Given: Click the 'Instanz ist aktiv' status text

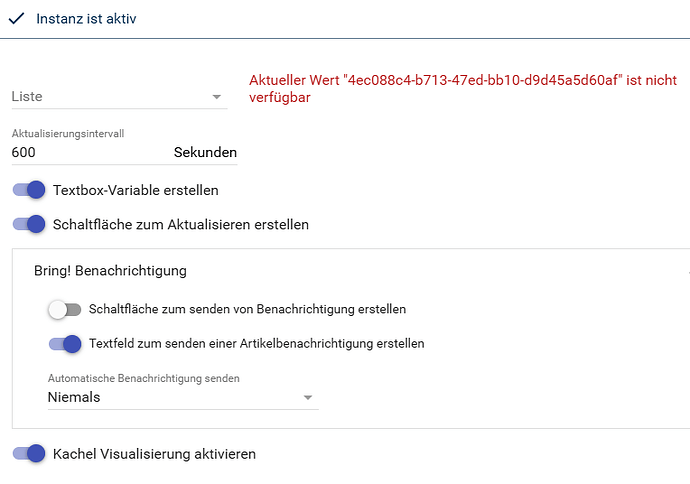Looking at the screenshot, I should (x=86, y=18).
